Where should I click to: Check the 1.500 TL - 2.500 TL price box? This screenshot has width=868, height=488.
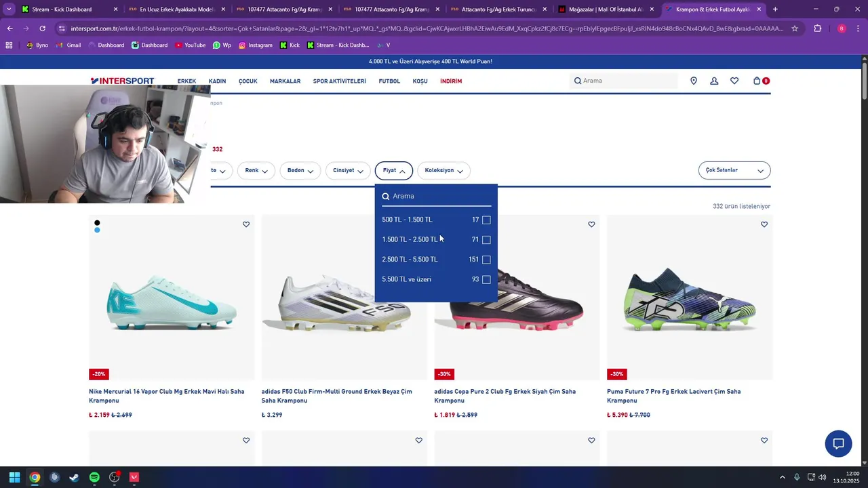pos(486,240)
